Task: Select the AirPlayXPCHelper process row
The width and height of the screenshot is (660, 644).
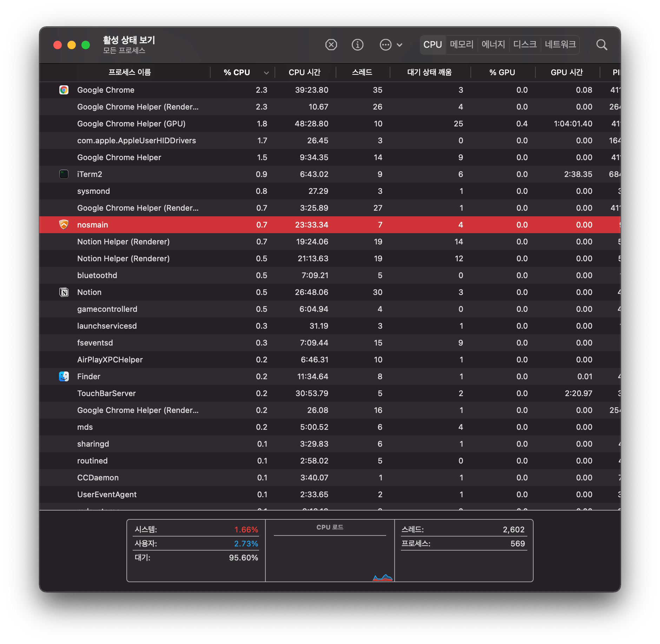Action: pyautogui.click(x=330, y=360)
